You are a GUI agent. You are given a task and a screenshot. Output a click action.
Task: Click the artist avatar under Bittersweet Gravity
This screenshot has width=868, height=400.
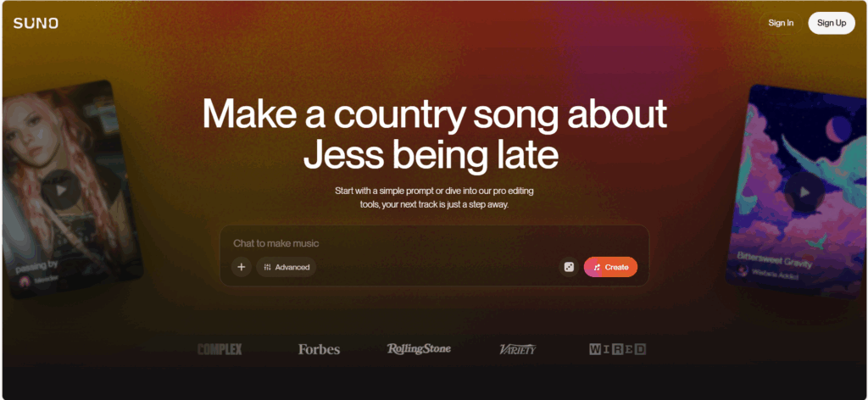point(743,270)
